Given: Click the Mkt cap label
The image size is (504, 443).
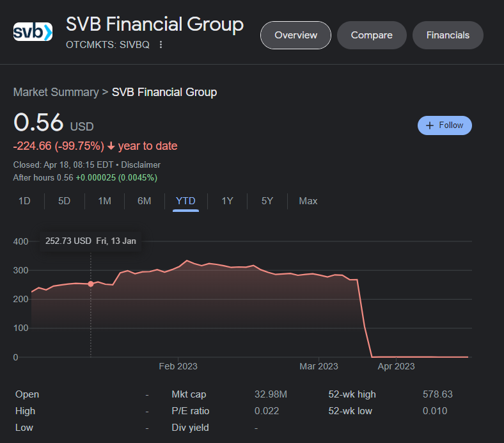Looking at the screenshot, I should [x=189, y=394].
